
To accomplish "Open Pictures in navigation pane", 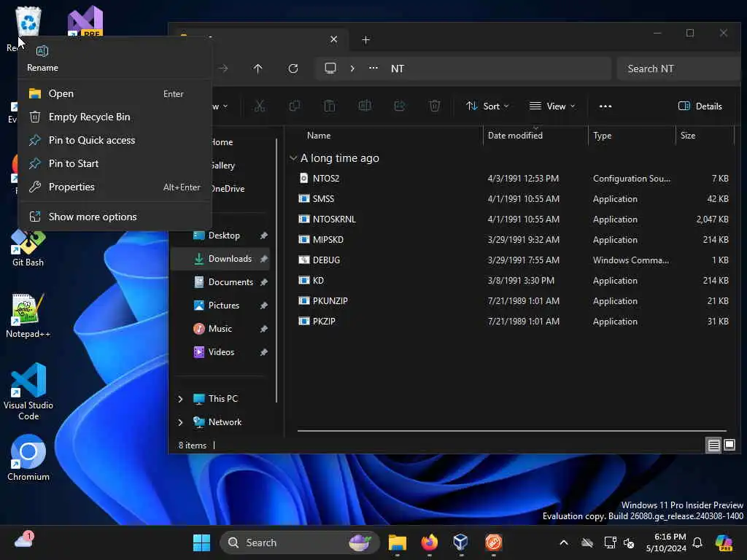I will pyautogui.click(x=220, y=306).
